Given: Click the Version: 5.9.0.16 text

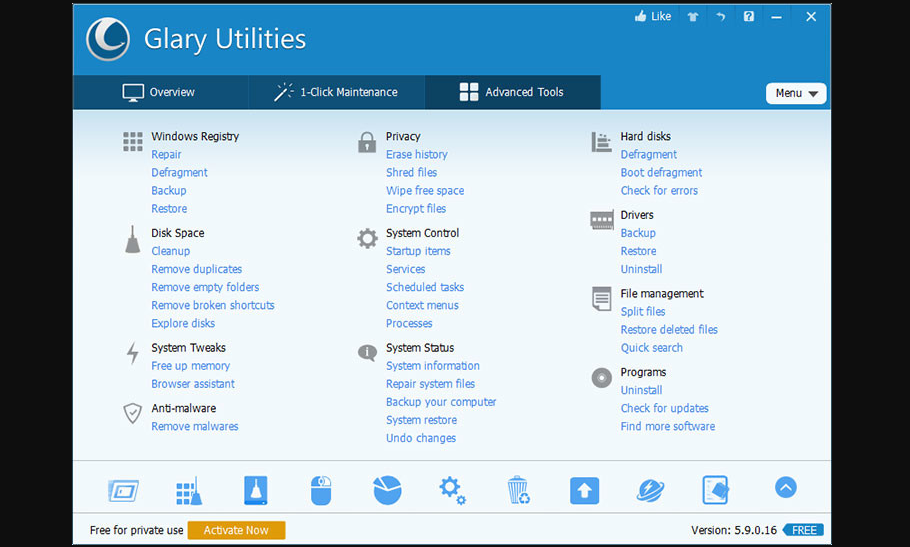Looking at the screenshot, I should click(x=734, y=530).
